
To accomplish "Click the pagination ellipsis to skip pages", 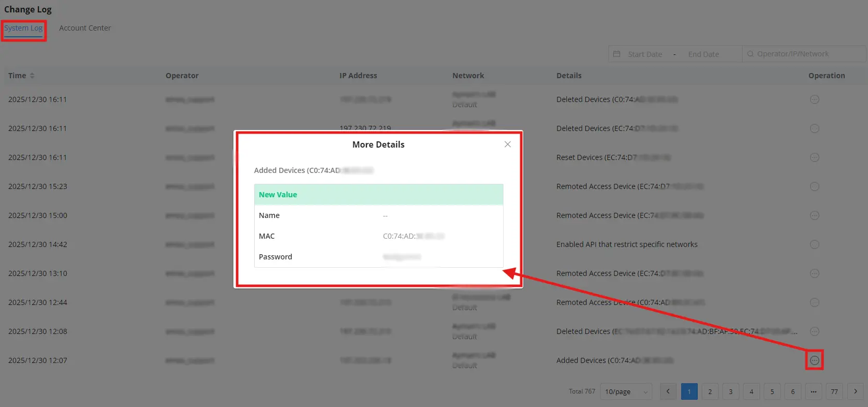I will point(814,391).
